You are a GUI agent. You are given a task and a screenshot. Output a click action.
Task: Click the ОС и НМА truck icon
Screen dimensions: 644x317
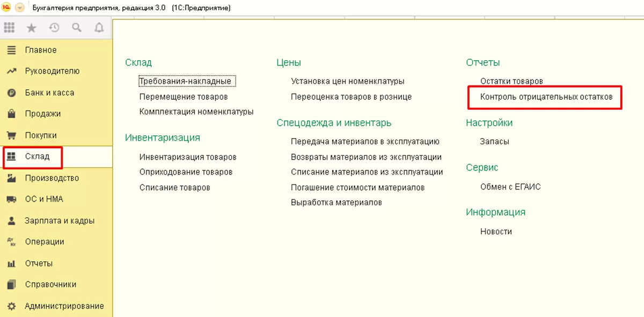pyautogui.click(x=11, y=199)
